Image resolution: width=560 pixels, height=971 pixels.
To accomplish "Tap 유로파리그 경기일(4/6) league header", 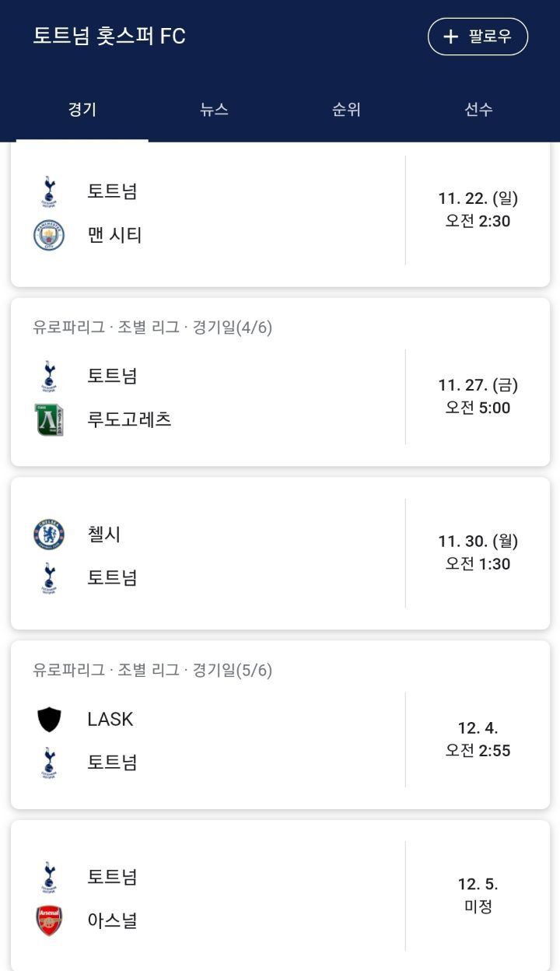I will point(152,328).
